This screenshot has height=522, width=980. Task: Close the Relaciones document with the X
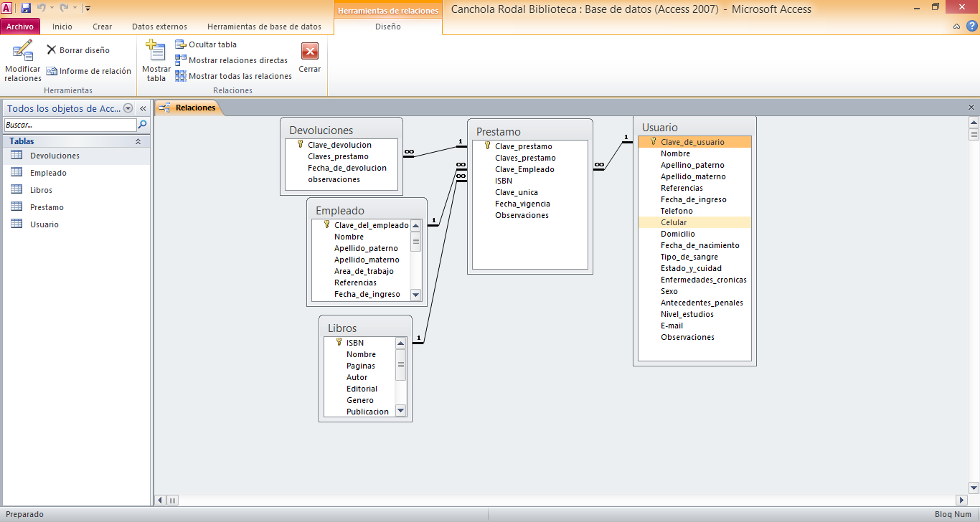(971, 107)
